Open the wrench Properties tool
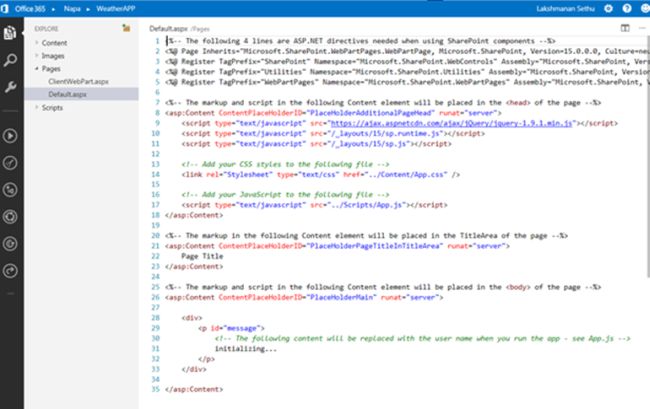This screenshot has width=650, height=409. click(x=10, y=87)
